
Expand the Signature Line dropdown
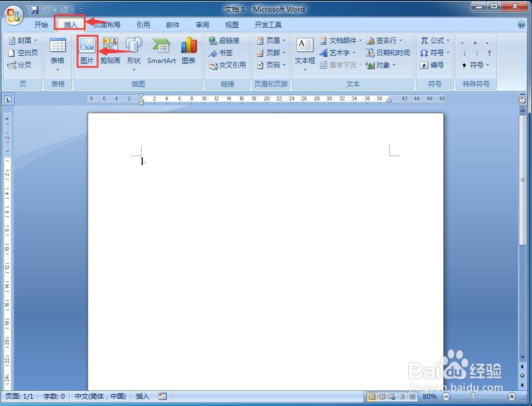click(x=401, y=41)
